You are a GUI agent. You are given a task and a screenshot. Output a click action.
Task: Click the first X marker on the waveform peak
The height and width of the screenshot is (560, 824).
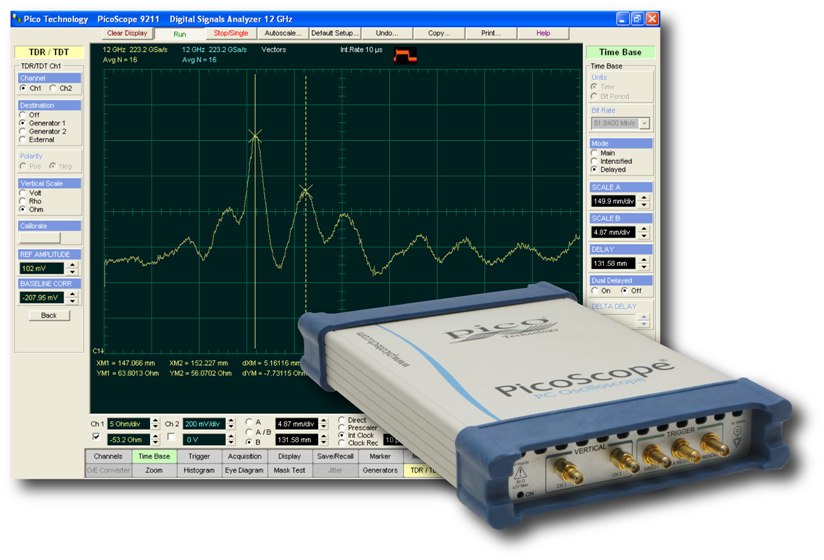(x=255, y=134)
